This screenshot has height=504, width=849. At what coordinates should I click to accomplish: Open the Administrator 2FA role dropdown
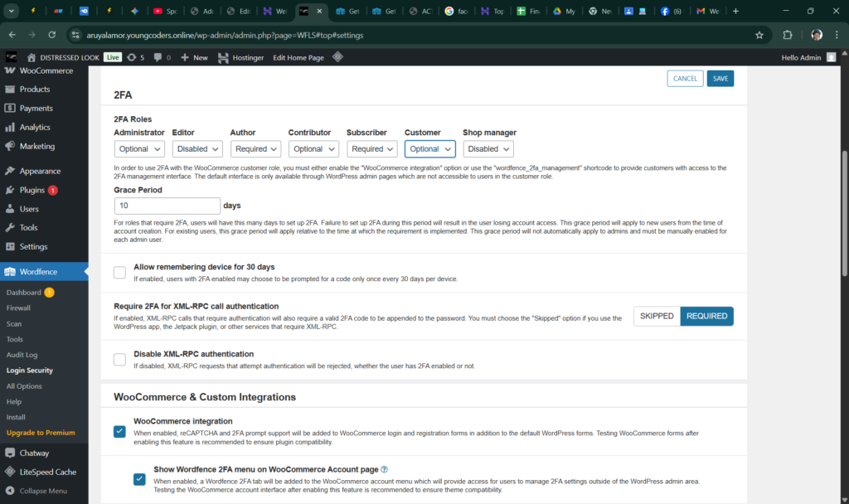tap(139, 149)
